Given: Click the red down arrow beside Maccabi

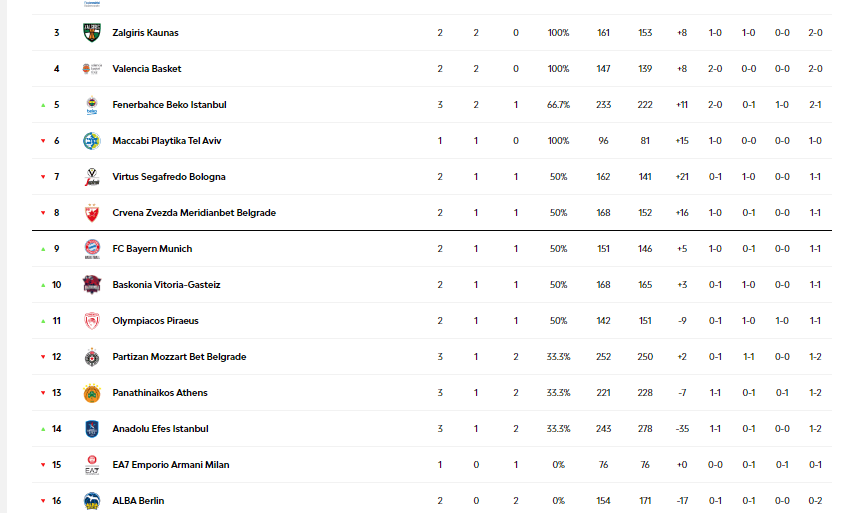Looking at the screenshot, I should pyautogui.click(x=43, y=141).
